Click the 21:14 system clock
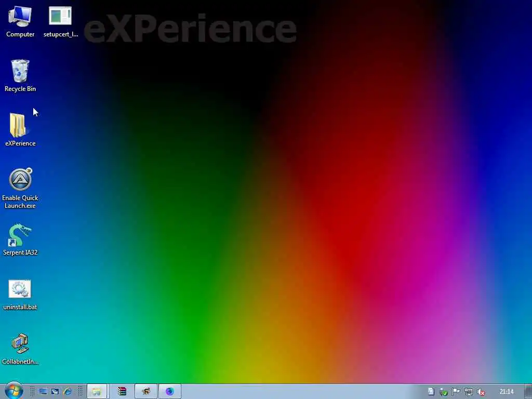 [x=507, y=392]
